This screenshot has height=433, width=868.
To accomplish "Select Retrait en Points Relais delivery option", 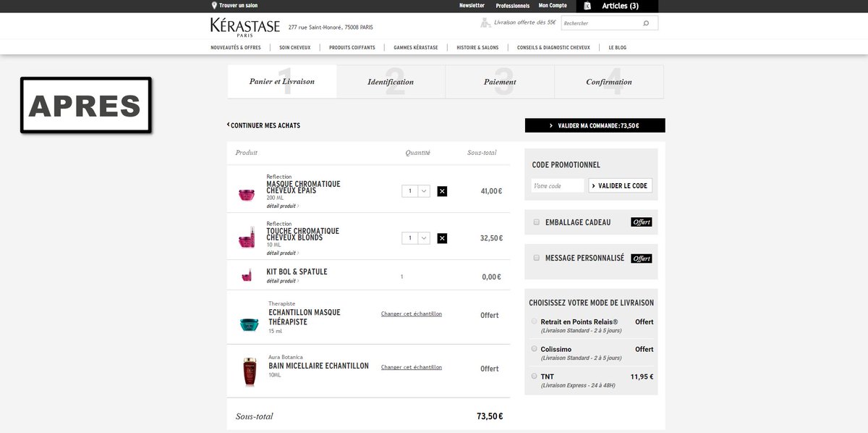I will pyautogui.click(x=534, y=321).
